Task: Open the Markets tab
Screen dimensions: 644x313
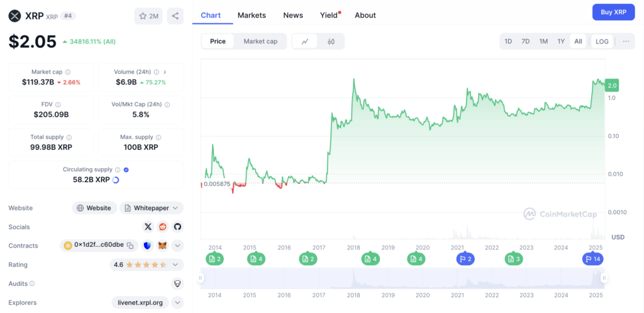Action: coord(252,15)
